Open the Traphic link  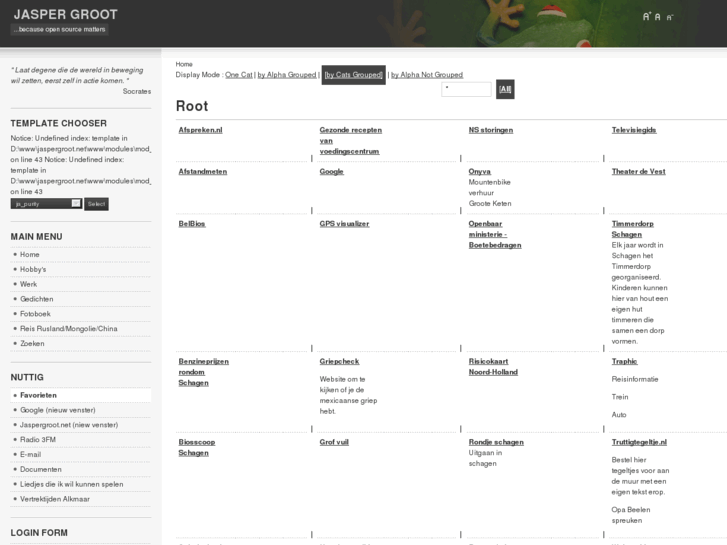625,361
